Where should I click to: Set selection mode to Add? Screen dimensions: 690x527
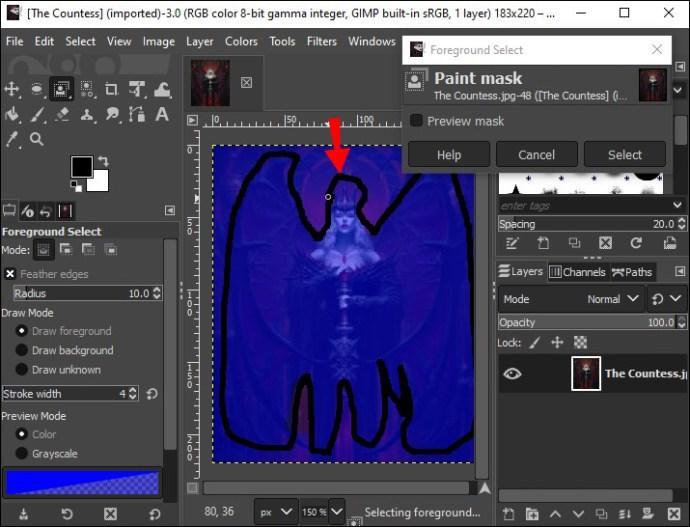tap(66, 250)
